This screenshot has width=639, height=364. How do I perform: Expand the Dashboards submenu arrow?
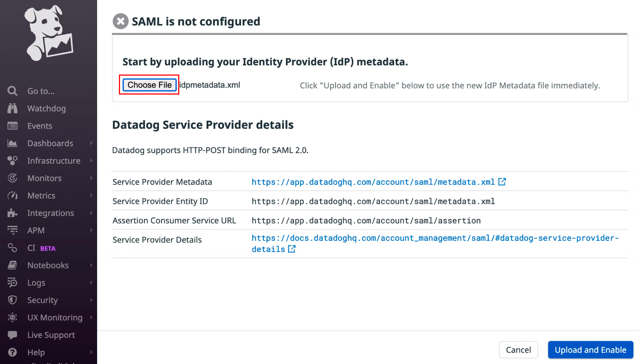click(x=91, y=143)
